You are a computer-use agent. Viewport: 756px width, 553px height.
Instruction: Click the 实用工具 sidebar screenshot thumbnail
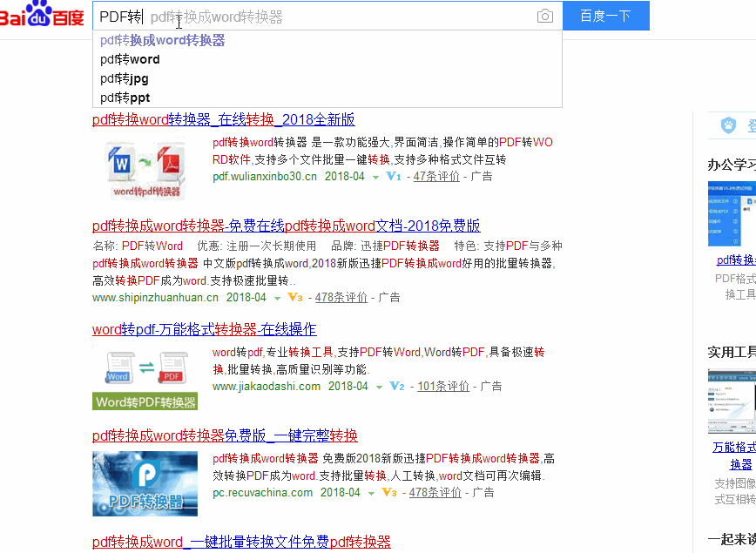732,401
